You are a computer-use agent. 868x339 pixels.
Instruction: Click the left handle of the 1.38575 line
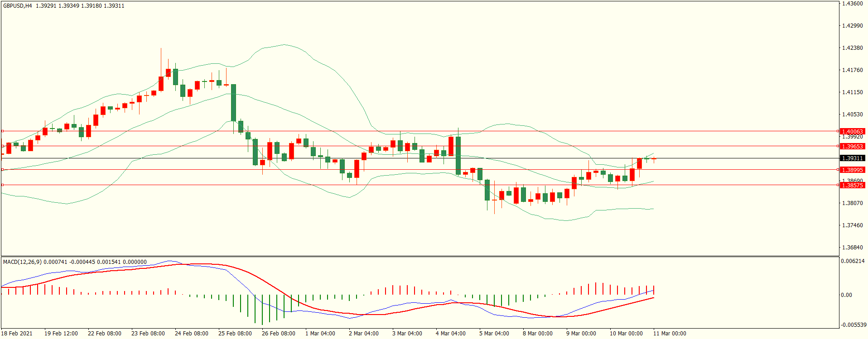click(2, 185)
